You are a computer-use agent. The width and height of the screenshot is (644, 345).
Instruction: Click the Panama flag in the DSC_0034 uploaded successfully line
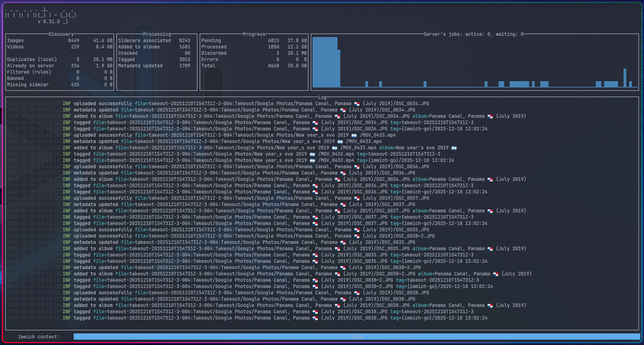click(357, 104)
